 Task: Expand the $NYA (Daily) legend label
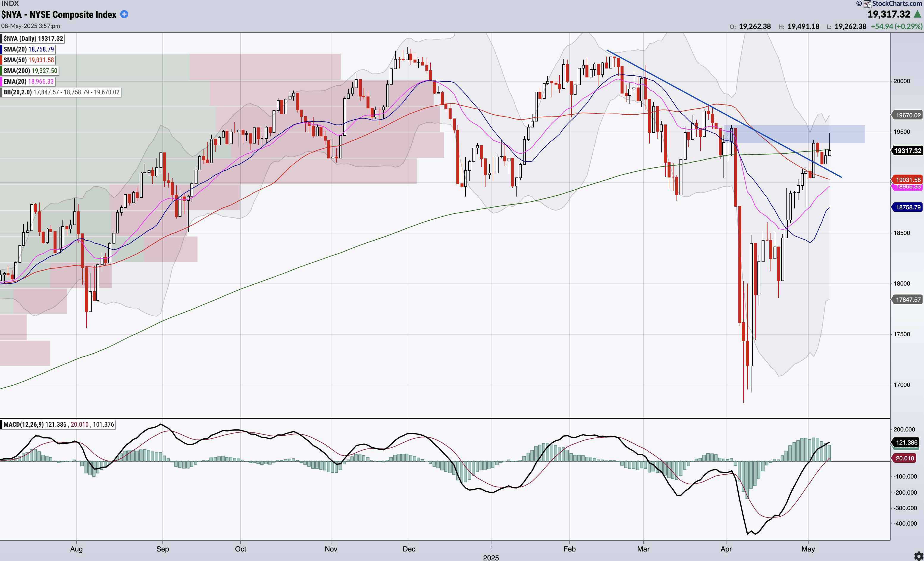click(x=33, y=39)
